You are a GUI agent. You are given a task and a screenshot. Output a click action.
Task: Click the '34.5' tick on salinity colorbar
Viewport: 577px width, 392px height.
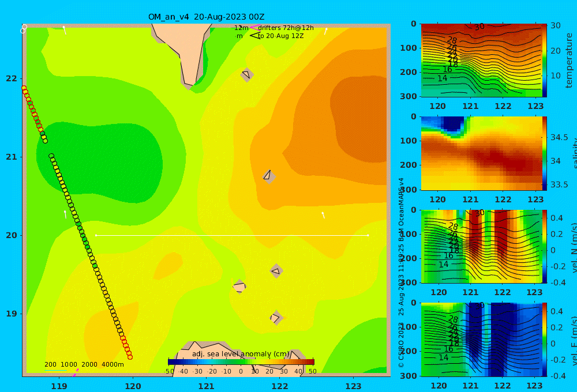click(x=559, y=138)
